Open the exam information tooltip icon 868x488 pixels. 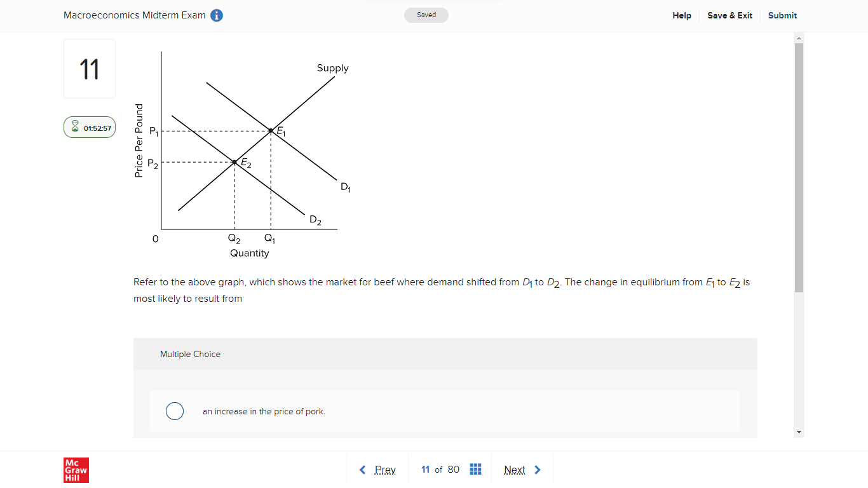tap(216, 15)
